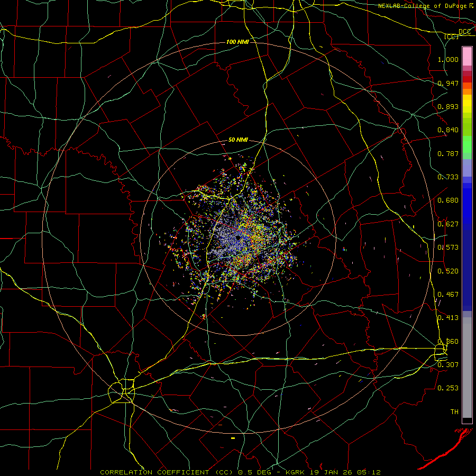Click the 0.733 legend value
This screenshot has height=476, width=476.
tap(448, 177)
